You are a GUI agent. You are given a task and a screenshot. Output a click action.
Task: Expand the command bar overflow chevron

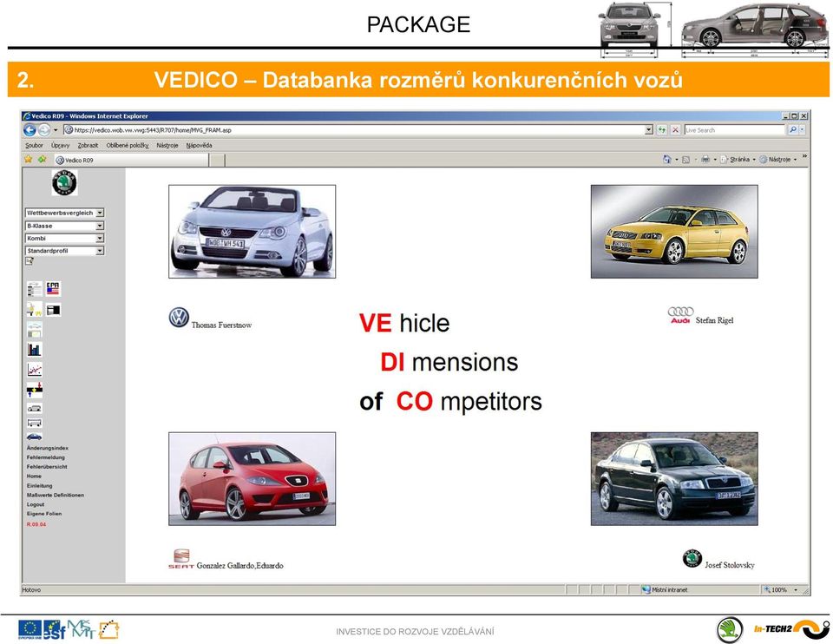tap(804, 156)
